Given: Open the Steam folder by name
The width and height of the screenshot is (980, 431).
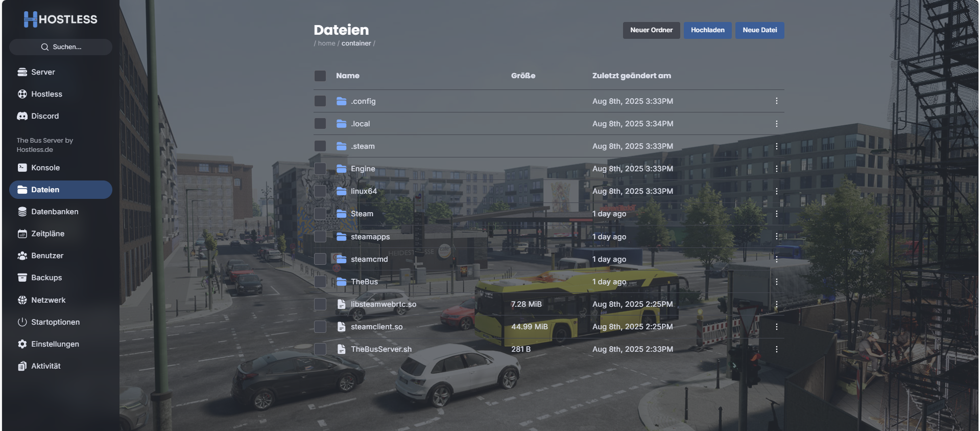Looking at the screenshot, I should (362, 214).
